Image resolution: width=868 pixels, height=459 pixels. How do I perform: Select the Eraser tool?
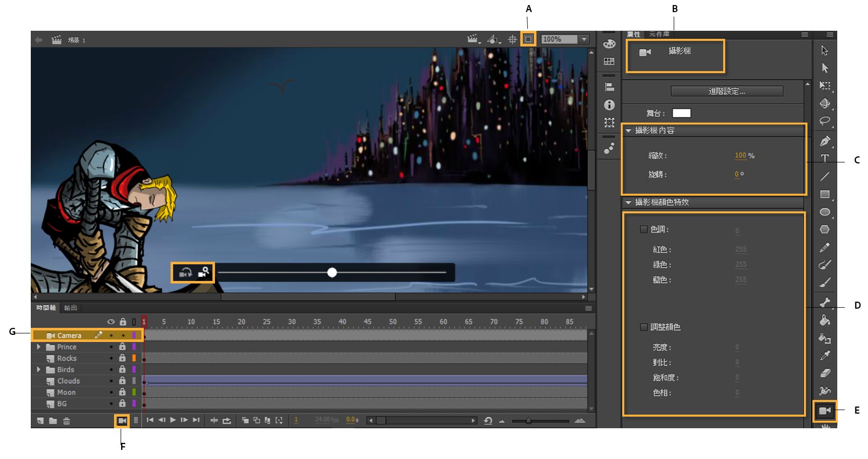(x=825, y=373)
